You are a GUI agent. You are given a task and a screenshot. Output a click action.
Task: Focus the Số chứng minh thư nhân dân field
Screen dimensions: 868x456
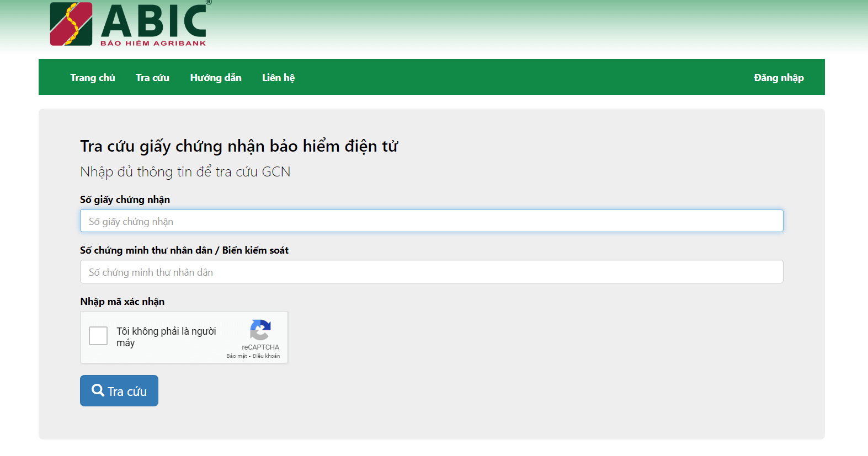click(x=432, y=272)
